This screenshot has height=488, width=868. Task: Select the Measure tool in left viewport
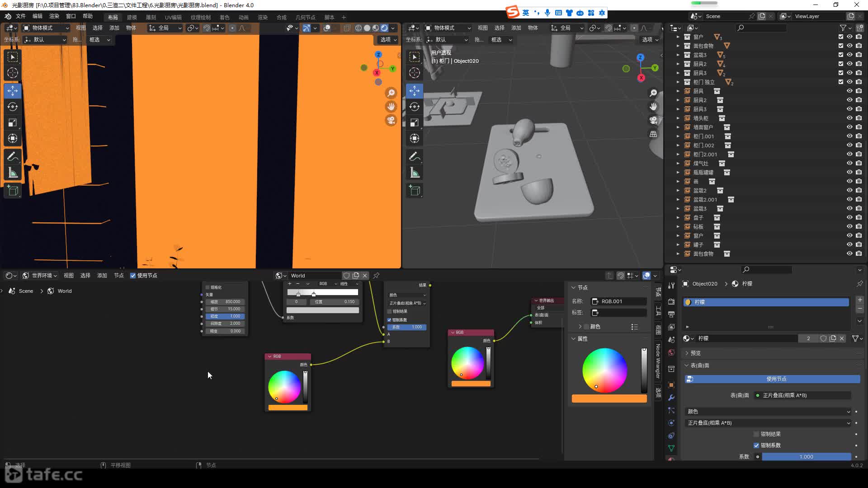tap(13, 173)
